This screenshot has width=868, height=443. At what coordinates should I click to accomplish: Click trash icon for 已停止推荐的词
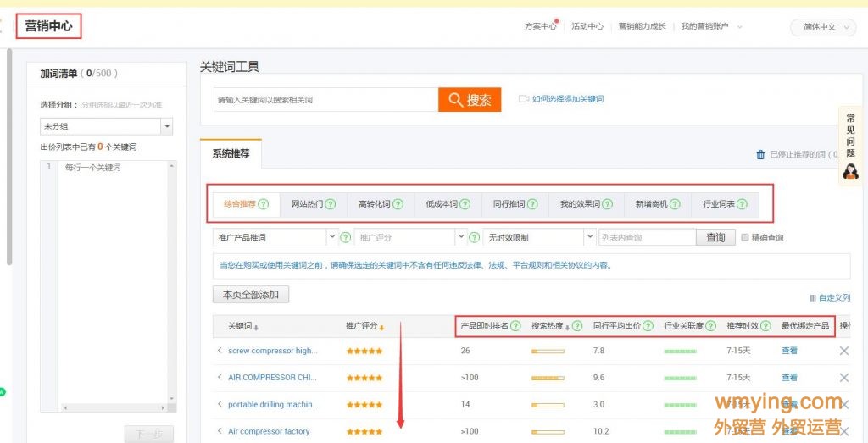tap(760, 154)
